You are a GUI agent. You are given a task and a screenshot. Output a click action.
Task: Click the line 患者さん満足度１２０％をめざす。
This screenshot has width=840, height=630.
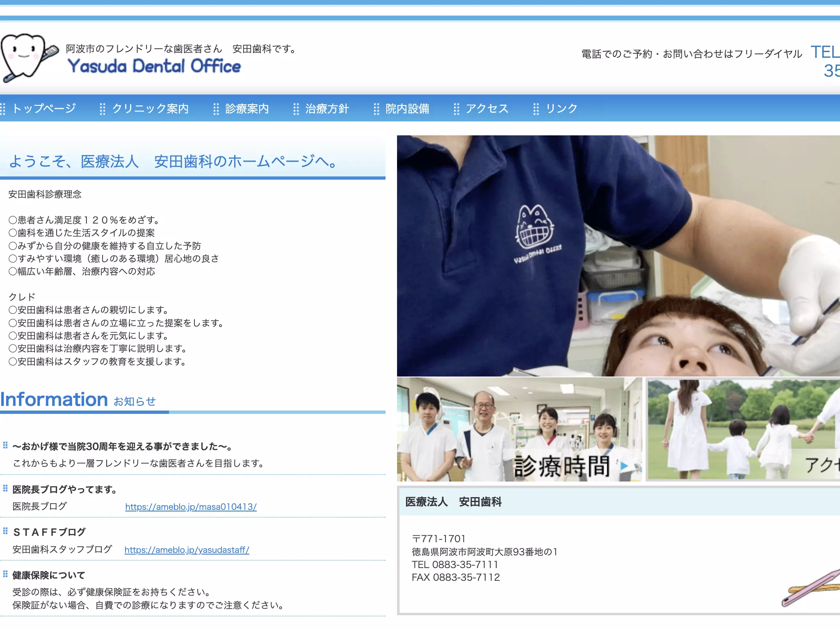[x=84, y=220]
